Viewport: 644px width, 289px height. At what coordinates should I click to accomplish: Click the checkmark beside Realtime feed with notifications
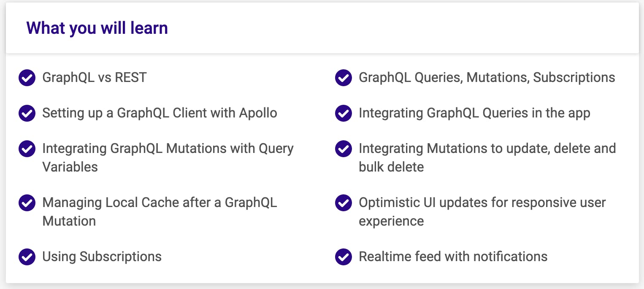coord(344,257)
